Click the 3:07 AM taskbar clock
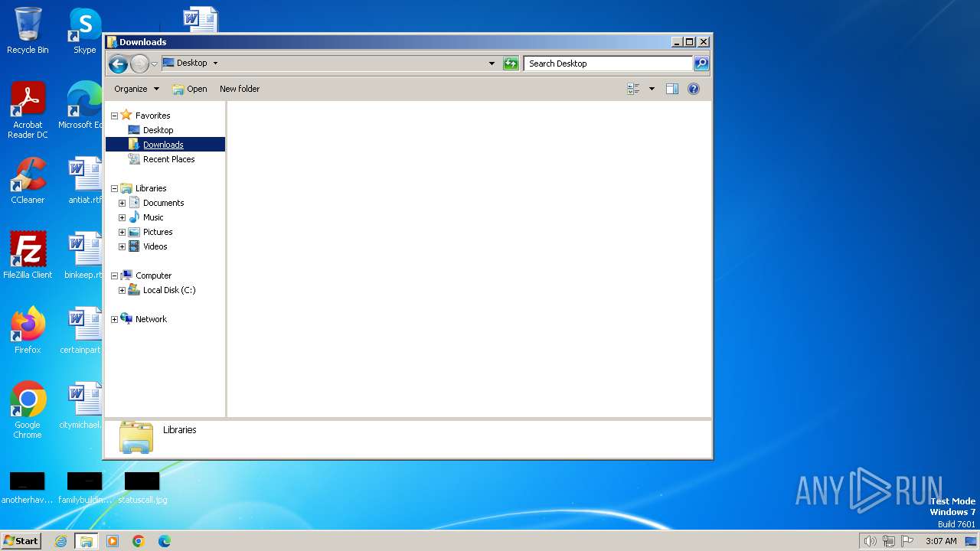Screen dimensions: 980x551 (x=941, y=541)
